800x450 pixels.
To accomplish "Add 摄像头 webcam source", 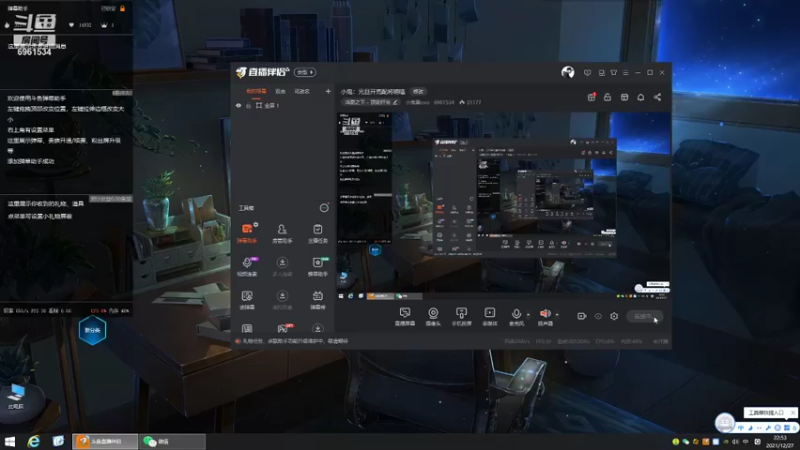I will (x=433, y=316).
